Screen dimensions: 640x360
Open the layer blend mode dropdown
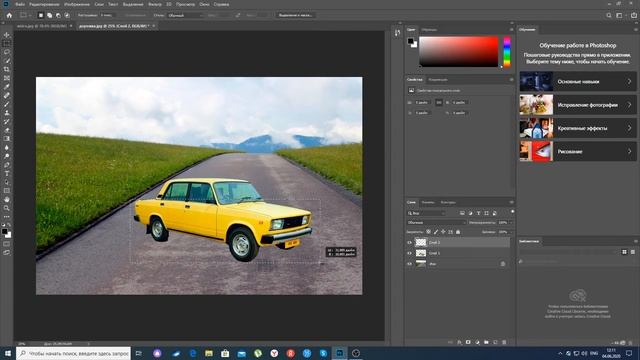point(436,222)
